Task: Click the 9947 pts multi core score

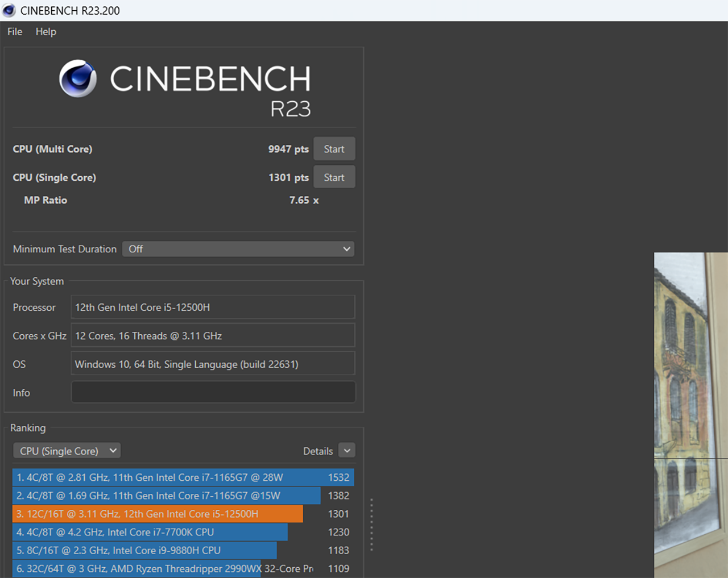Action: (288, 149)
